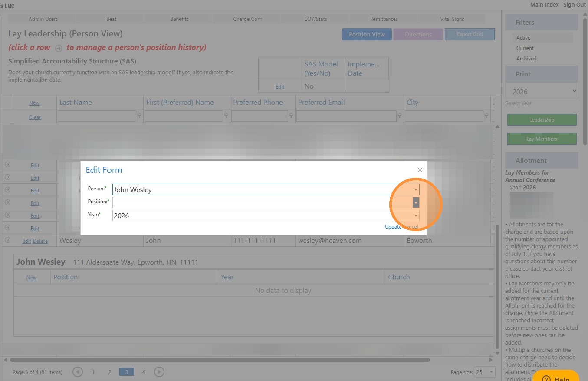
Task: Select the Archived filter
Action: 526,59
